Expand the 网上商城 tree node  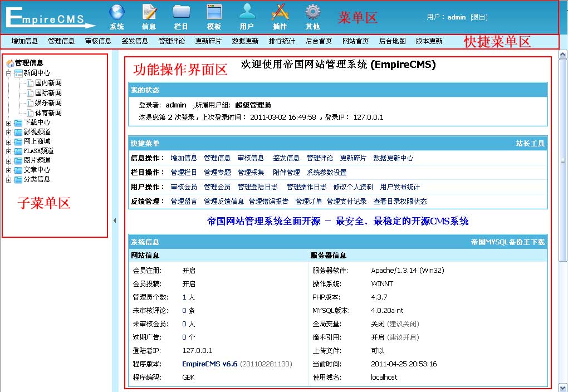click(x=9, y=141)
